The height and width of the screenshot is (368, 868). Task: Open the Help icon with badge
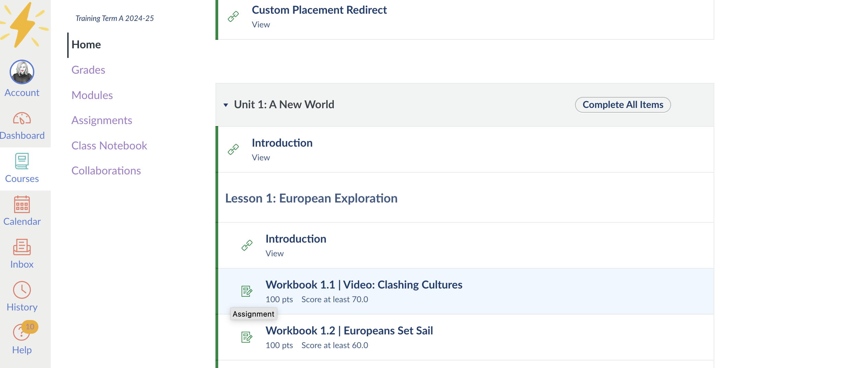point(22,332)
